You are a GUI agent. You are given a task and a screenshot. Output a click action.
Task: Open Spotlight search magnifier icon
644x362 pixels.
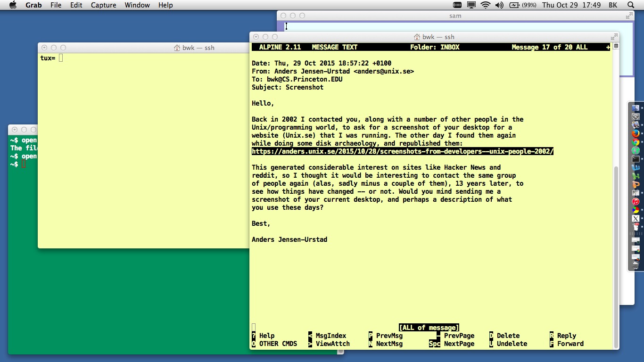point(631,5)
